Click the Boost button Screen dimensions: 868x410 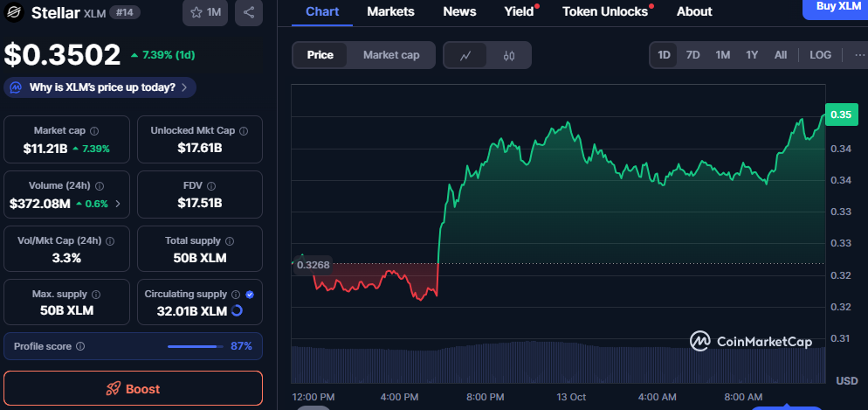[133, 388]
